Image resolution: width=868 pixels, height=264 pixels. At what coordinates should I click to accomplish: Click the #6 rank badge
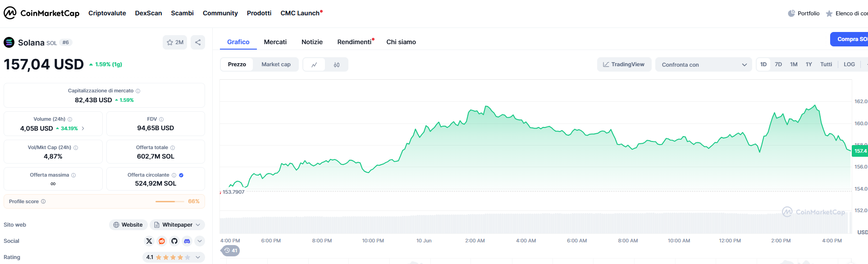click(x=66, y=42)
